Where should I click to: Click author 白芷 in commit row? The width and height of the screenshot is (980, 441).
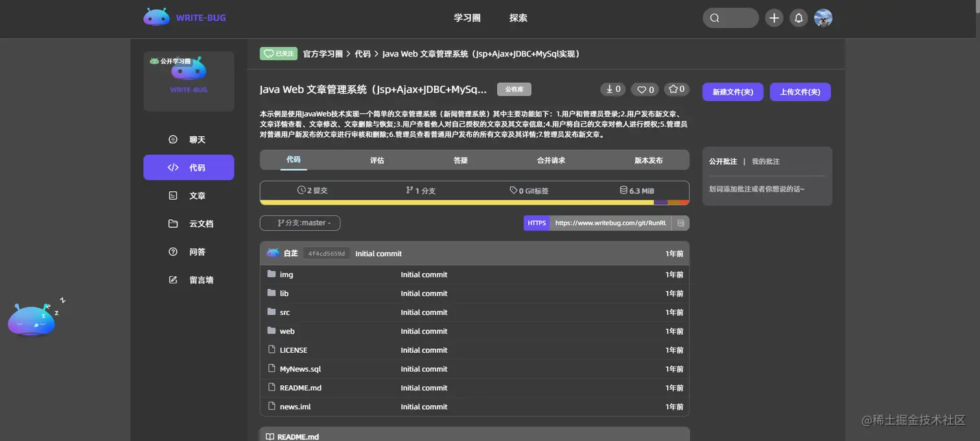pos(291,254)
